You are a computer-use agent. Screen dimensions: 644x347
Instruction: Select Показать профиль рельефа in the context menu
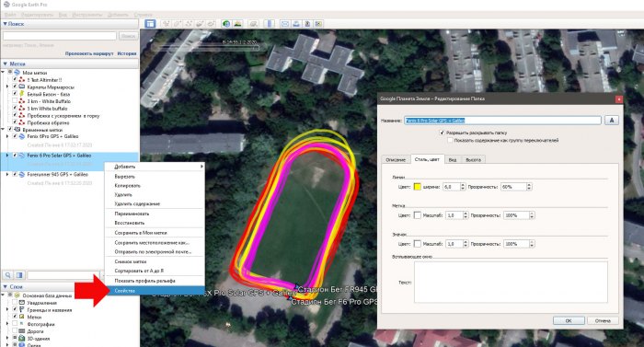pyautogui.click(x=155, y=281)
